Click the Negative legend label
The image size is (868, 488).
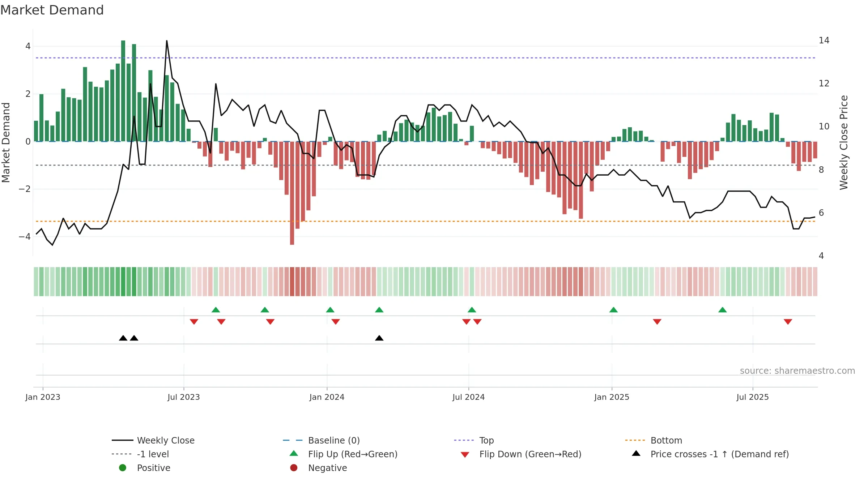tap(328, 468)
